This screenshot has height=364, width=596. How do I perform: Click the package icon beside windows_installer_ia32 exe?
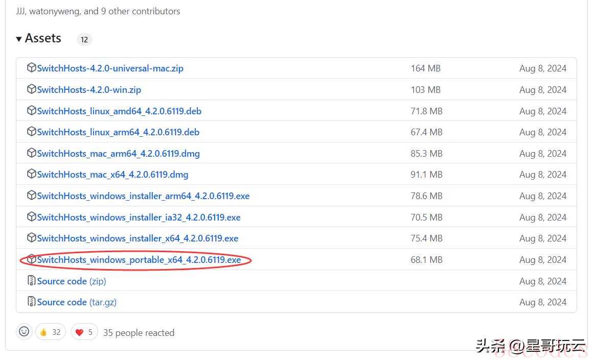(x=32, y=216)
